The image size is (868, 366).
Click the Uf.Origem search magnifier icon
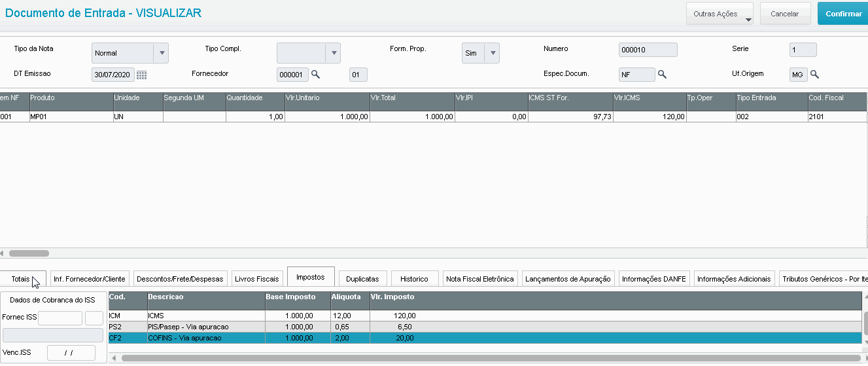814,75
